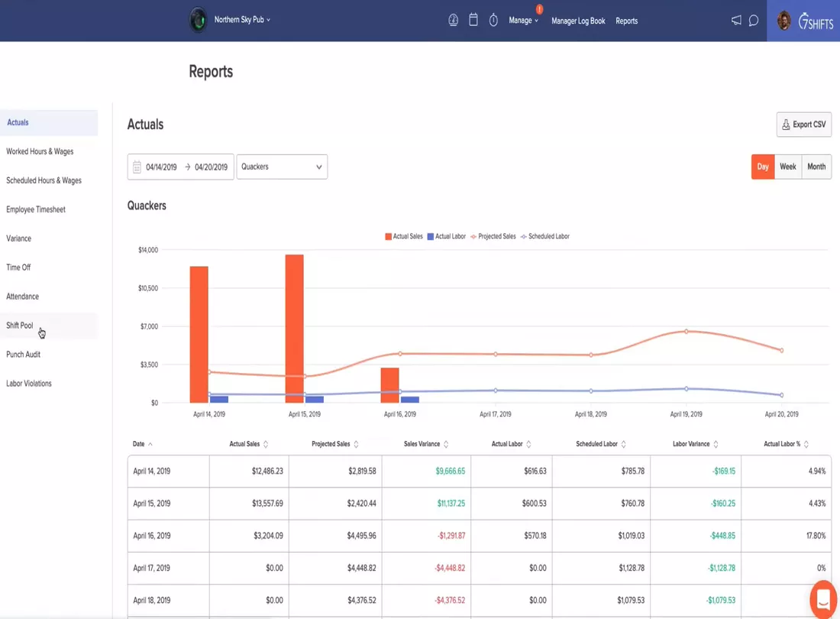Click the date range picker field
The width and height of the screenshot is (840, 619).
tap(180, 167)
